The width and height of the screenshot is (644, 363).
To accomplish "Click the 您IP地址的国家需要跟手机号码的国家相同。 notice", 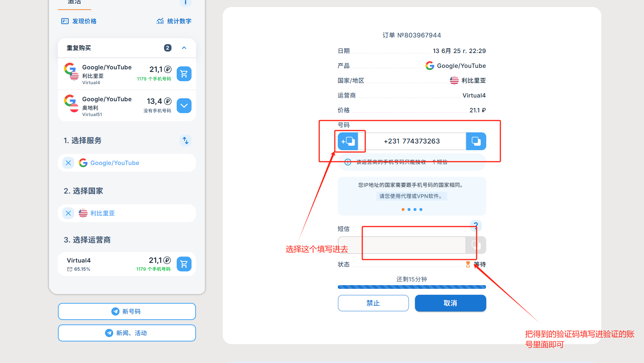I will click(x=412, y=185).
